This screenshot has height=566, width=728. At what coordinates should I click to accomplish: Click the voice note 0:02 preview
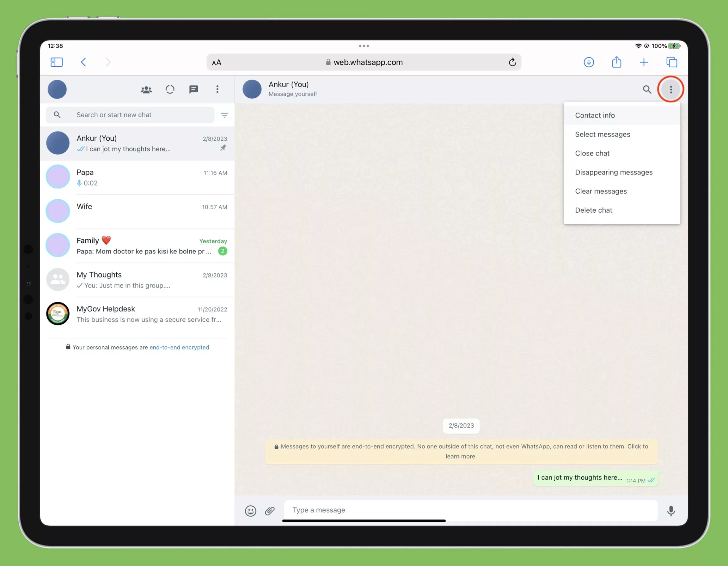click(x=87, y=183)
